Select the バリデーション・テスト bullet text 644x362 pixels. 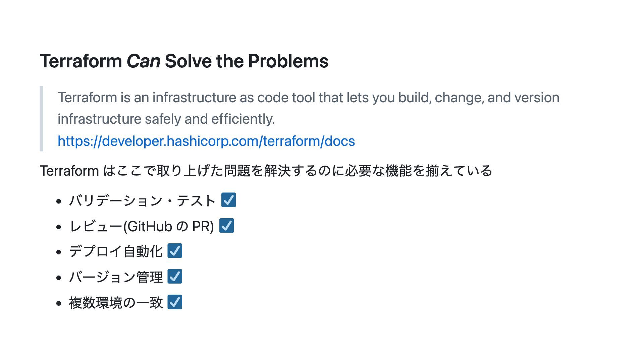click(x=142, y=201)
